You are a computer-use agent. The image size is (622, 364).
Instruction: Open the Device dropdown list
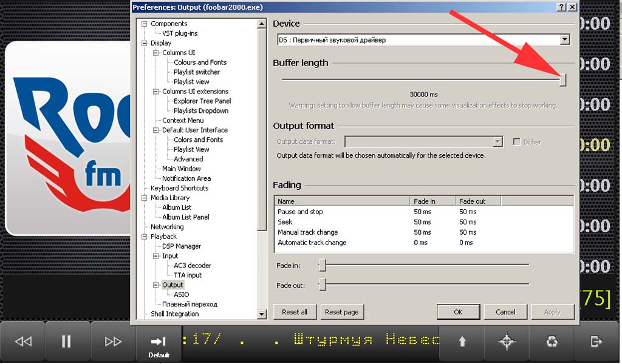click(565, 40)
